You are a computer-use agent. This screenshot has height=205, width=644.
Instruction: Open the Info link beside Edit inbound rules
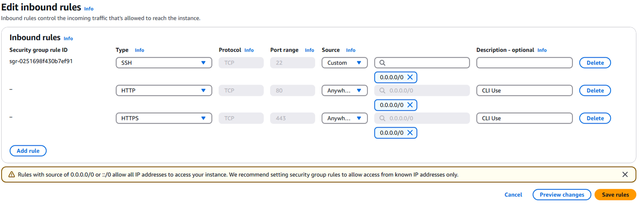[x=89, y=9]
